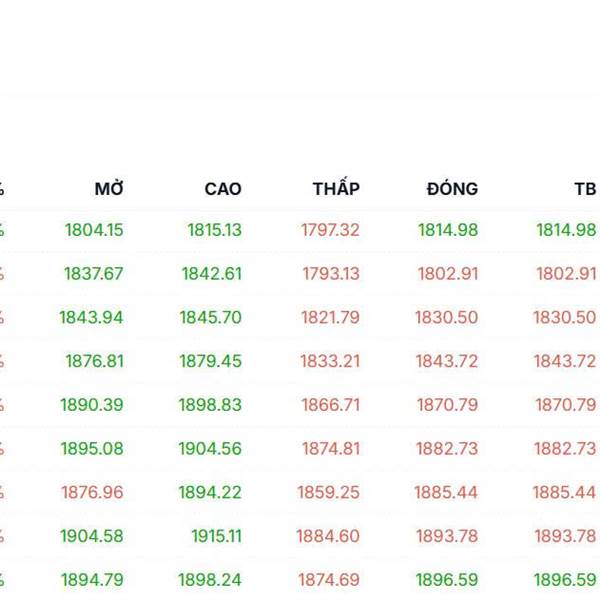Viewport: 600px width, 600px height.
Task: Click 1814.98 in the ĐÓNG column
Action: tap(448, 230)
